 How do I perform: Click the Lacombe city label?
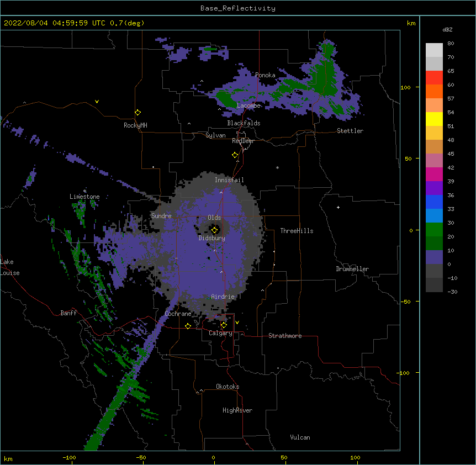(x=248, y=105)
